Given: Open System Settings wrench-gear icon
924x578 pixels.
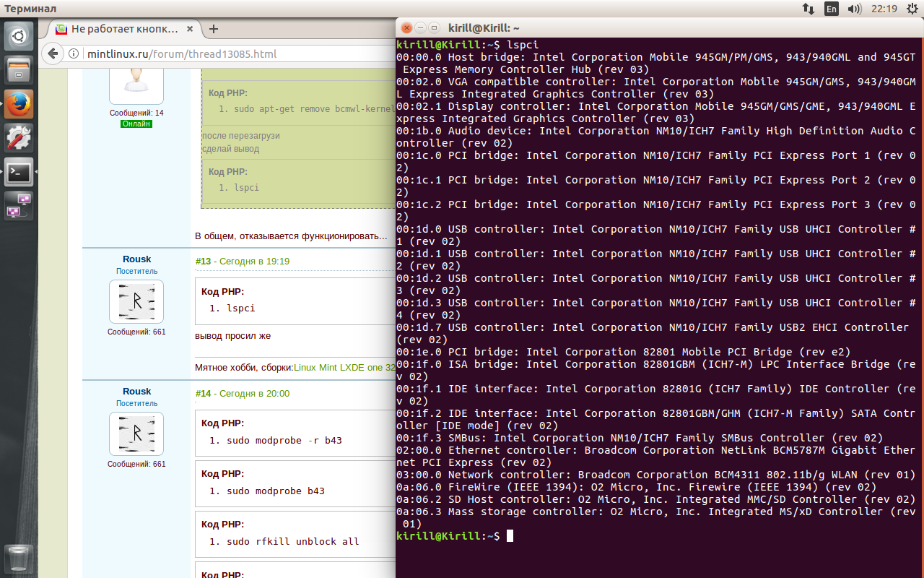Looking at the screenshot, I should pyautogui.click(x=19, y=138).
